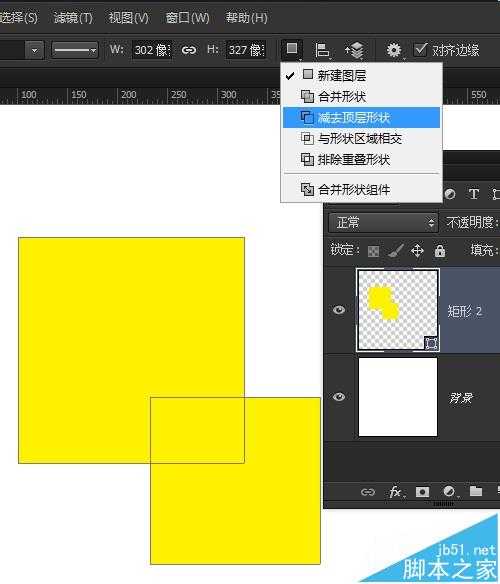Click the width W input field
This screenshot has height=584, width=500.
152,50
